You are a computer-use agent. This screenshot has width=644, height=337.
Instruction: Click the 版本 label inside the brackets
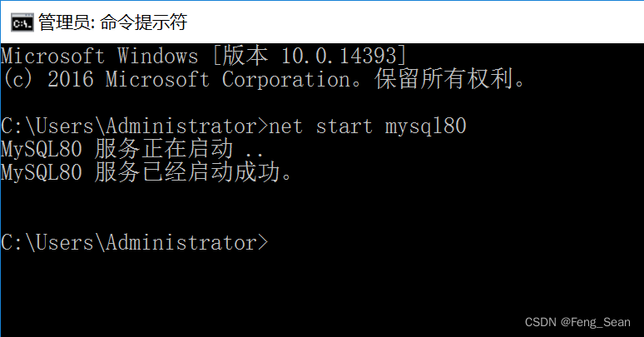[245, 56]
